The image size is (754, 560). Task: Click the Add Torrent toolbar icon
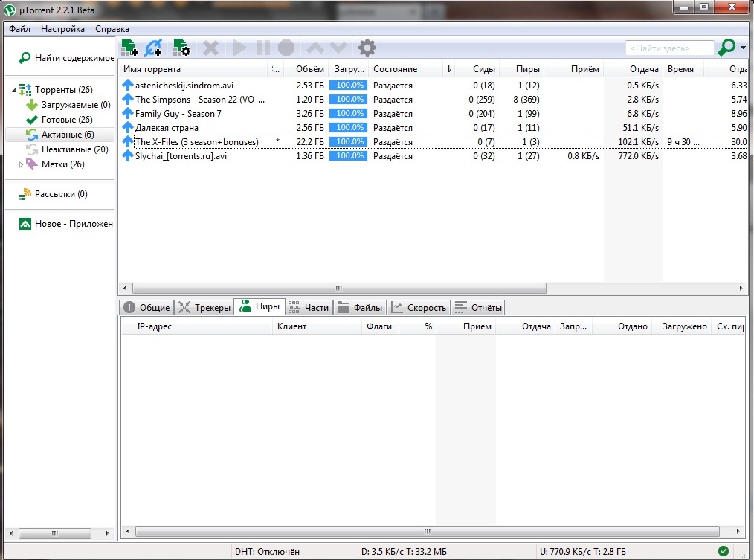(x=130, y=48)
